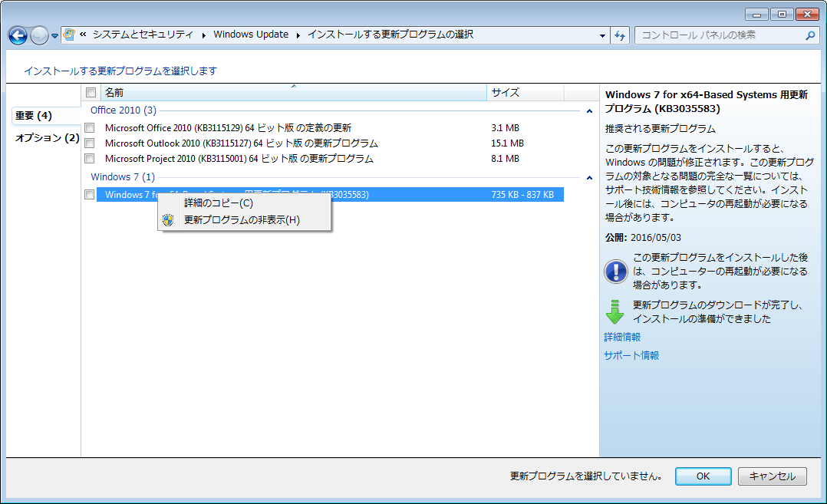Click the 735 KB - 837 KB size cell

pyautogui.click(x=522, y=195)
